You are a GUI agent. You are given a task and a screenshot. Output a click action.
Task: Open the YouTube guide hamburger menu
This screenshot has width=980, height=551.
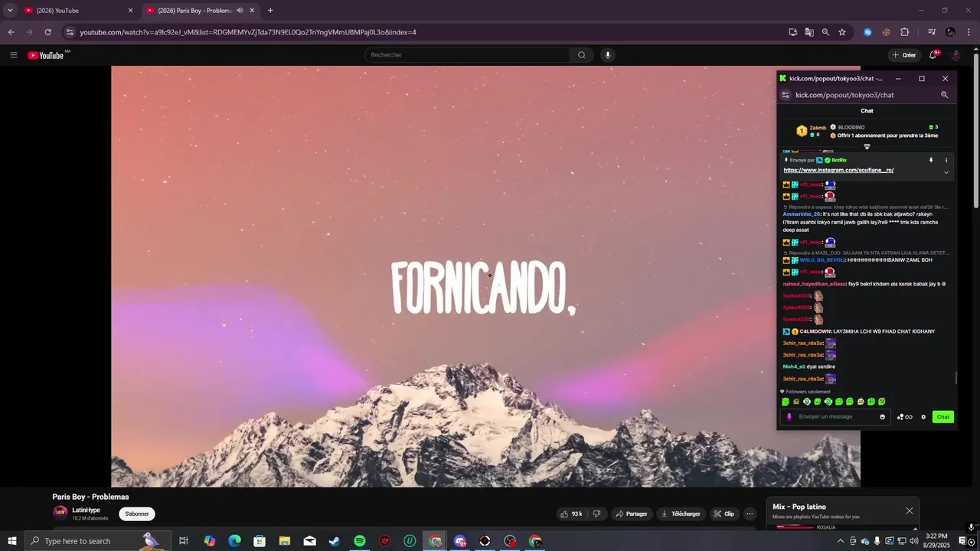coord(13,55)
